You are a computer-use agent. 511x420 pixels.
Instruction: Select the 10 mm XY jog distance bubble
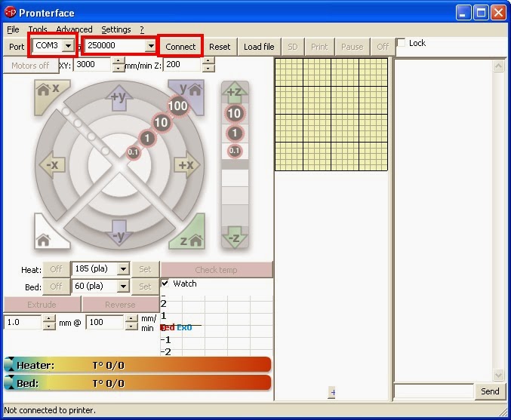click(x=161, y=122)
